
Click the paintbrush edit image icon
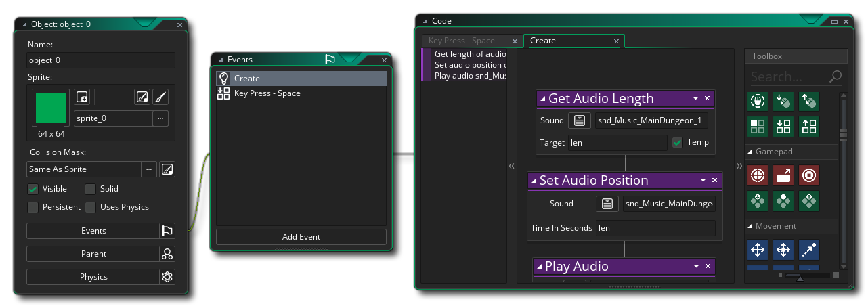(160, 97)
